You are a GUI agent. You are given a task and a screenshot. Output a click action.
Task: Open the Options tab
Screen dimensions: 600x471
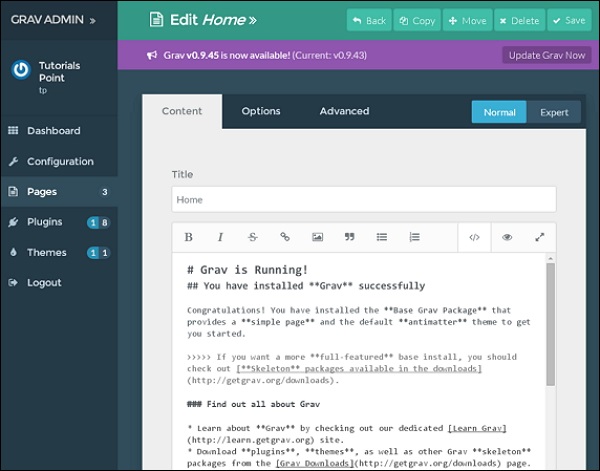261,111
